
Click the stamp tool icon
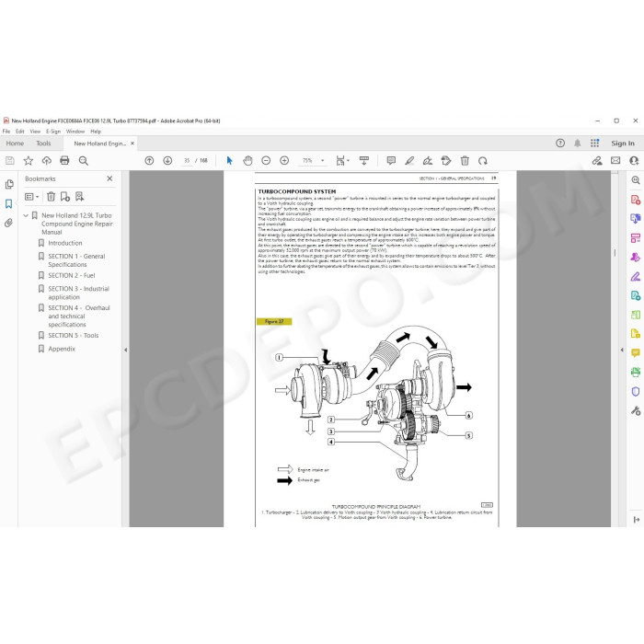pos(446,161)
